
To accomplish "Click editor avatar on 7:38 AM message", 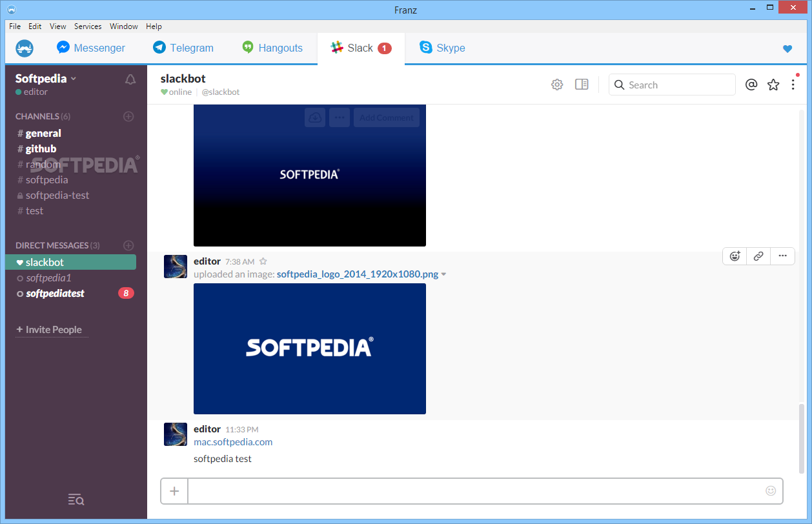I will [x=176, y=267].
